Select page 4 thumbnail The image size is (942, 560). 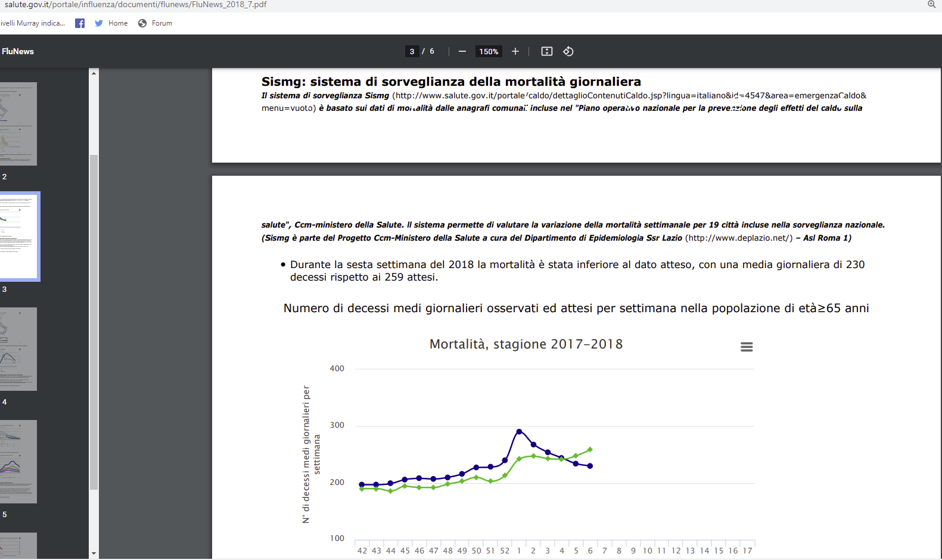click(18, 349)
